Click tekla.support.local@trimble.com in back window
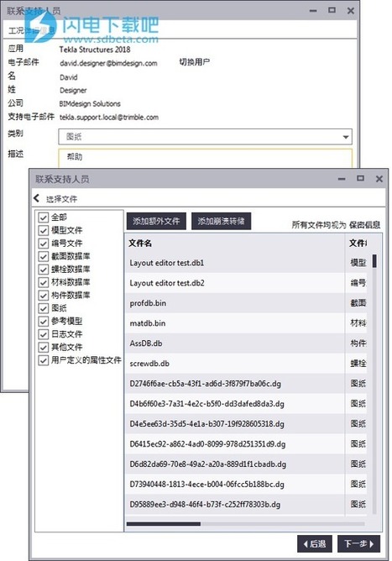Image resolution: width=392 pixels, height=561 pixels. pyautogui.click(x=109, y=118)
